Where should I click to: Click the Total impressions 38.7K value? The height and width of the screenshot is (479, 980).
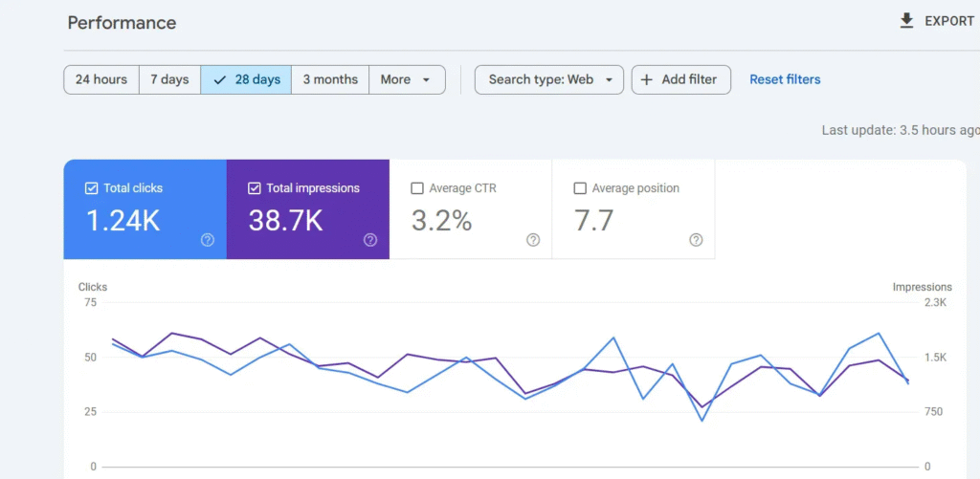[x=285, y=221]
